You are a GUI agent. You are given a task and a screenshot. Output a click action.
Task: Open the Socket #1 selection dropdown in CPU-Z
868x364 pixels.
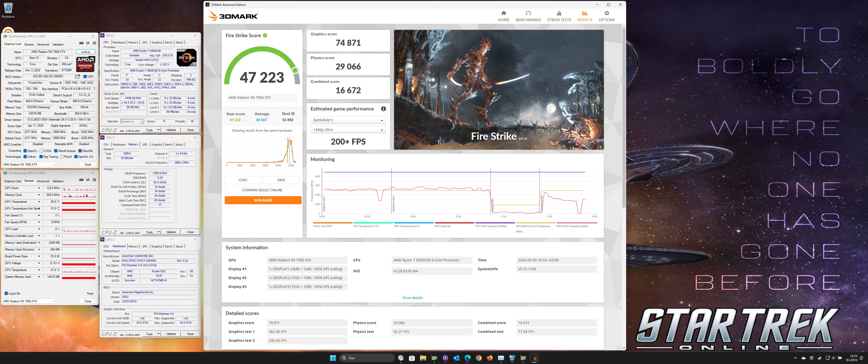pyautogui.click(x=132, y=121)
